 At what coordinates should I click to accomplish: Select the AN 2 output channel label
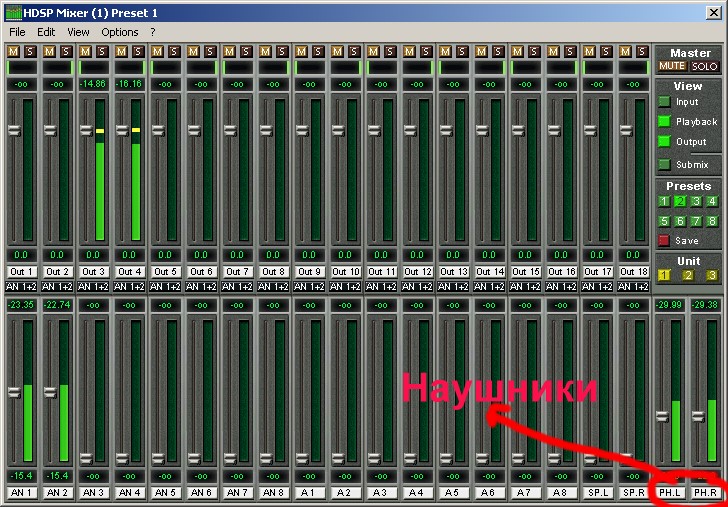tap(57, 493)
